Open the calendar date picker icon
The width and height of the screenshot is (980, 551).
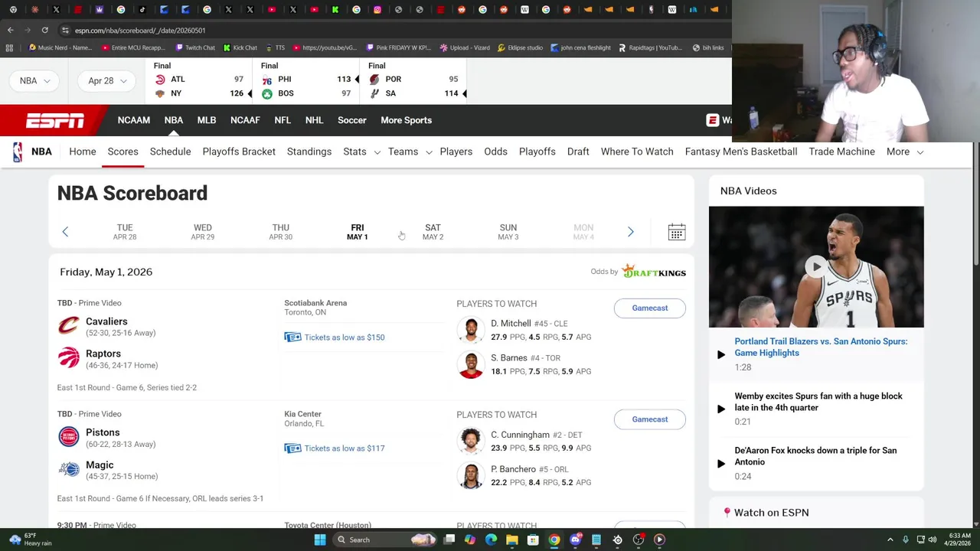(x=676, y=232)
